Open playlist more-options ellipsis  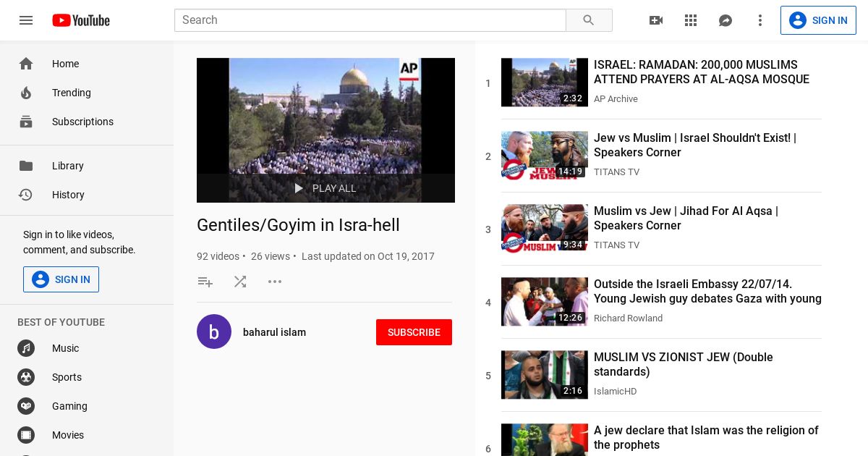tap(275, 282)
